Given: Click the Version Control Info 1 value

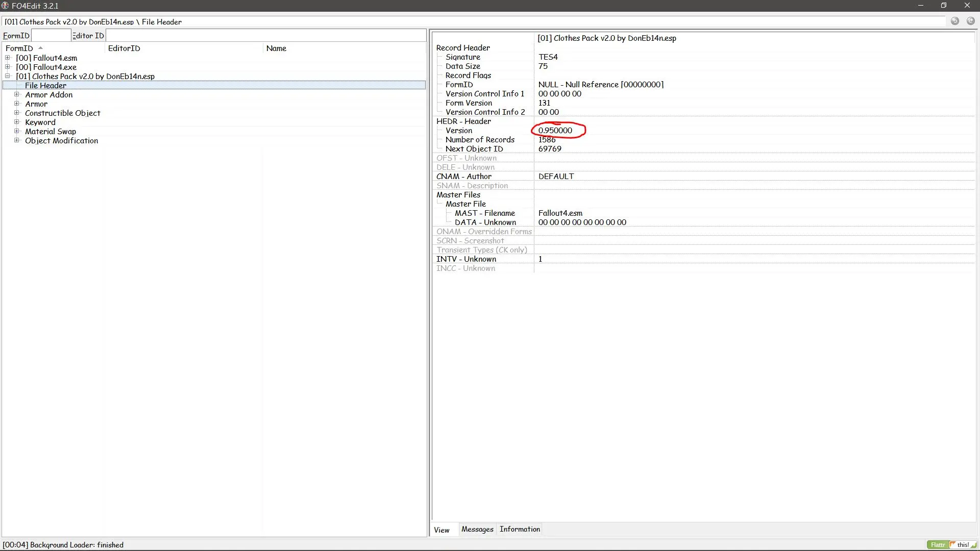Looking at the screenshot, I should point(559,93).
